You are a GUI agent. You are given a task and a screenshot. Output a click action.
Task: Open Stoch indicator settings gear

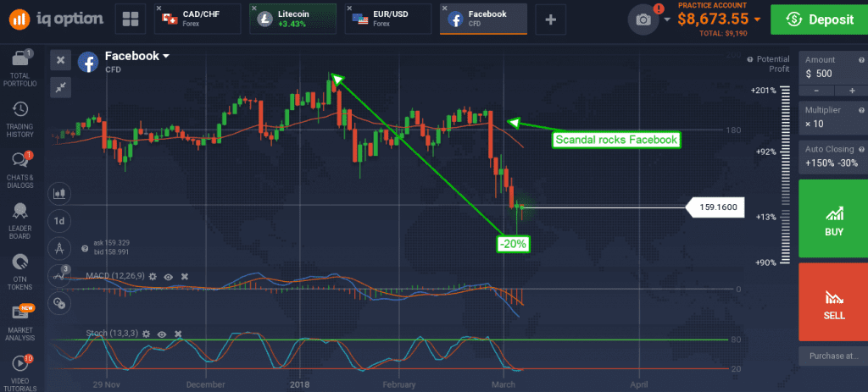point(146,334)
